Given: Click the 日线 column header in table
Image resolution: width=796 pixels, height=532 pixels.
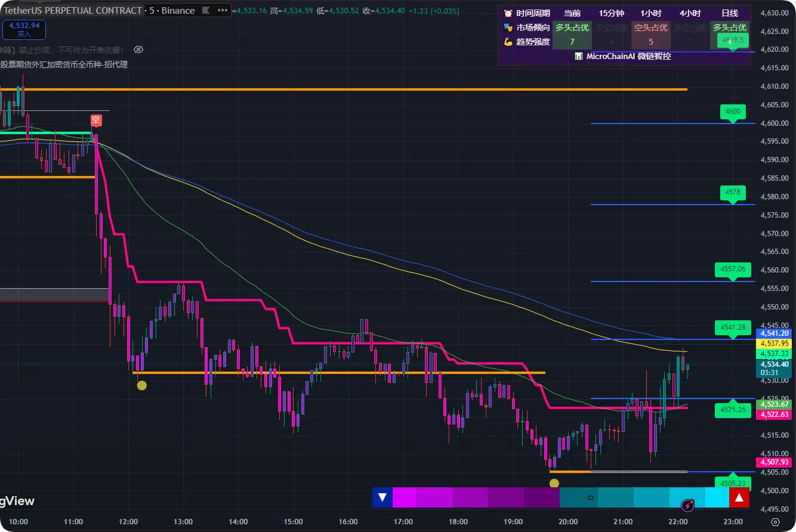Looking at the screenshot, I should (729, 13).
